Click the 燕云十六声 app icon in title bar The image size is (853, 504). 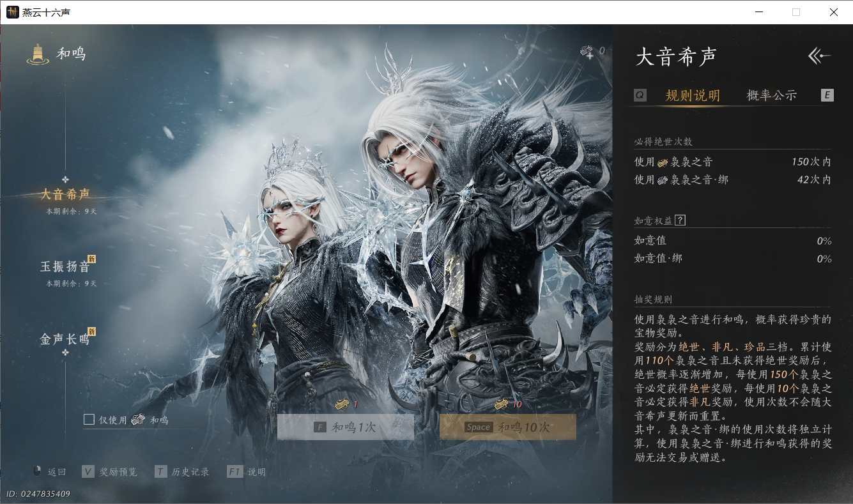pyautogui.click(x=13, y=12)
